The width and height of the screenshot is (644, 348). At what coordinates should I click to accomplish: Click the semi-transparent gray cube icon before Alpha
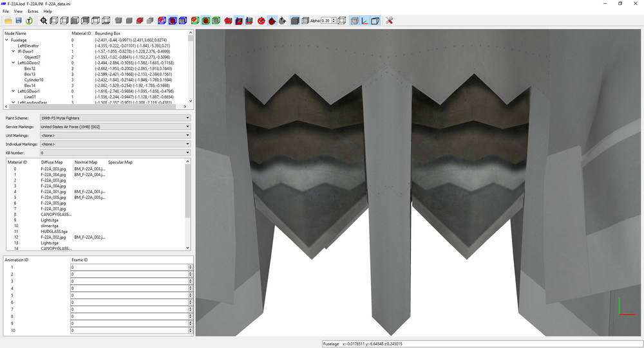[305, 21]
